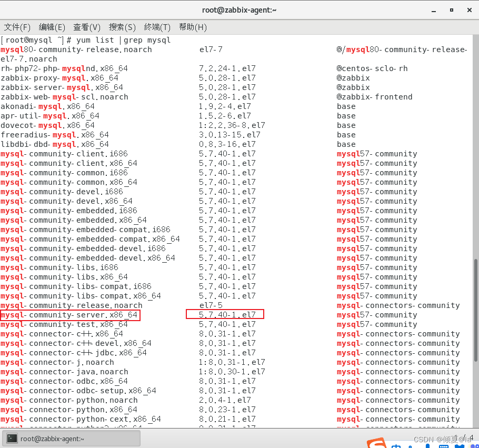Select zabbix-web-mysql-scl.noarch package name
The height and width of the screenshot is (448, 479).
pyautogui.click(x=64, y=97)
